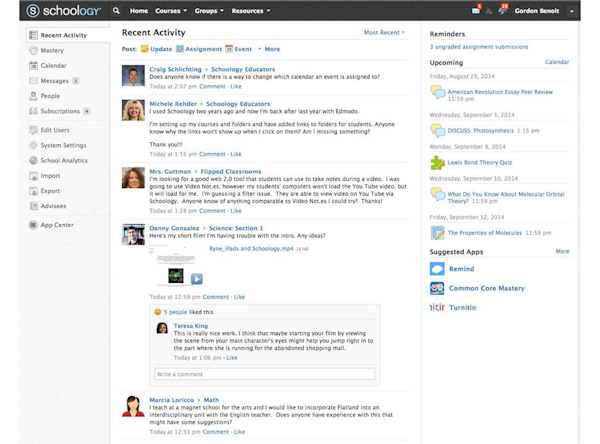
Task: Open the Turnitin app link
Action: pos(463,307)
